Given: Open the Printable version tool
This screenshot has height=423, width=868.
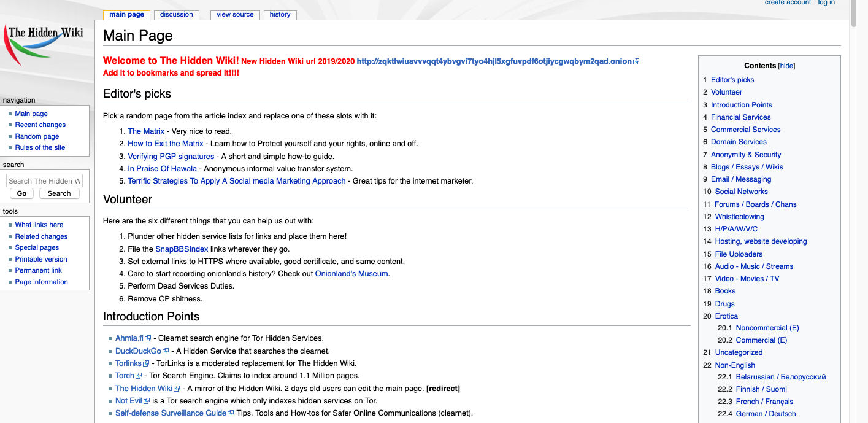Looking at the screenshot, I should coord(40,258).
